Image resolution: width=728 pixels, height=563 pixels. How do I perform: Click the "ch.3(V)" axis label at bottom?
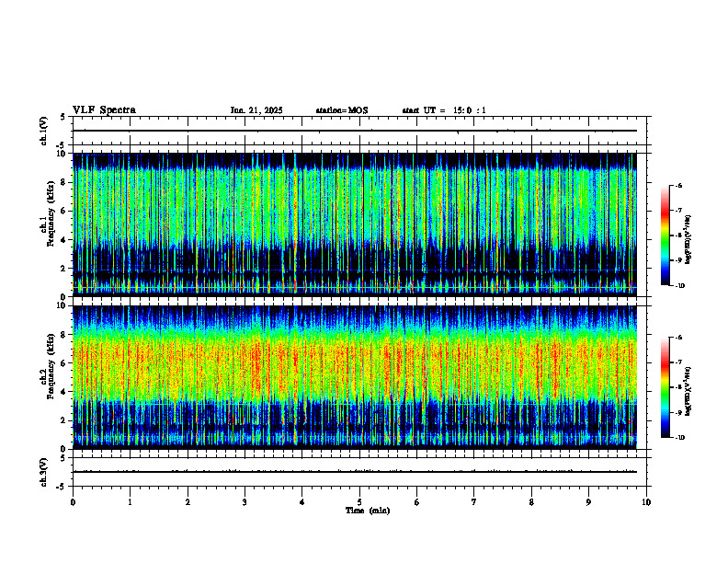[x=43, y=472]
